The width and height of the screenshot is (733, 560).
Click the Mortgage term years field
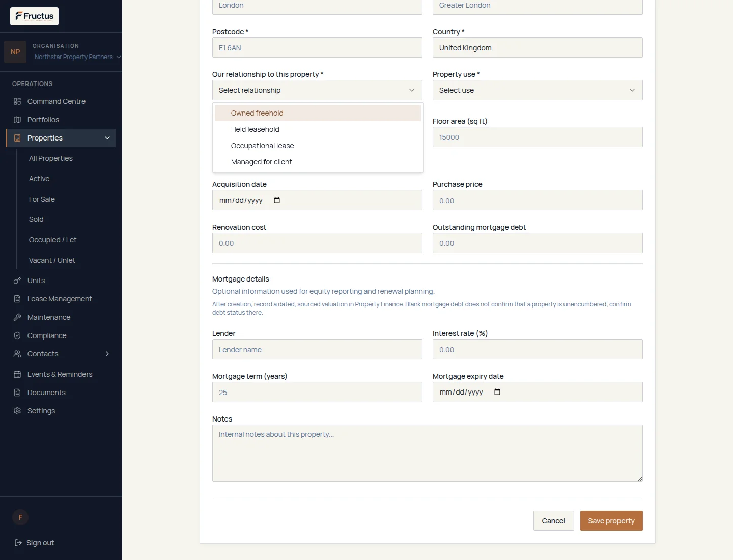coord(317,392)
